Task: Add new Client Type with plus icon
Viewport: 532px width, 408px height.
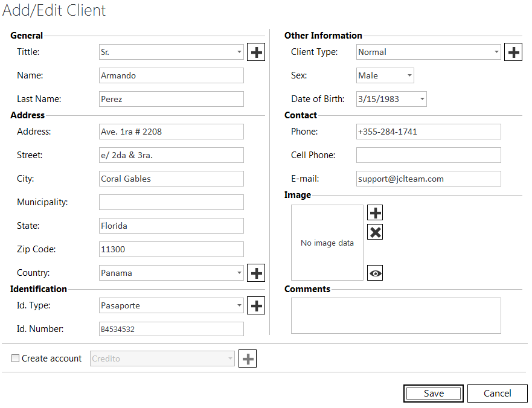Action: (x=513, y=53)
